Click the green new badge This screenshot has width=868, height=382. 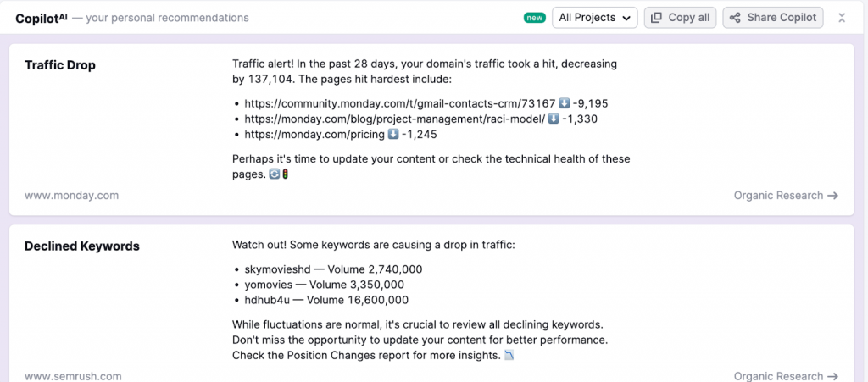535,18
